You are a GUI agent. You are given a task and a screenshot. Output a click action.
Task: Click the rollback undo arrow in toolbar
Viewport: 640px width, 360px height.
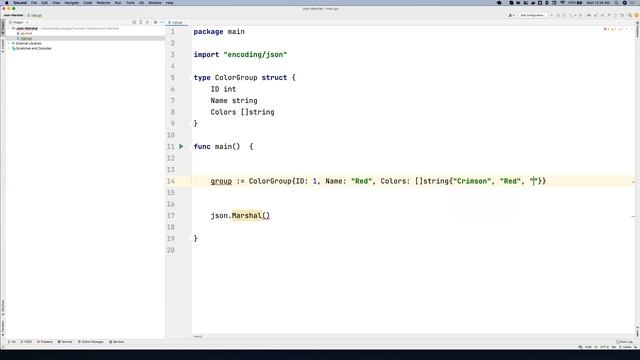[x=622, y=15]
